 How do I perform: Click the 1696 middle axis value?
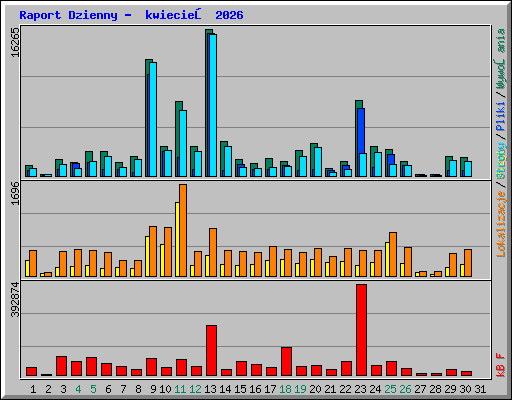pyautogui.click(x=15, y=193)
